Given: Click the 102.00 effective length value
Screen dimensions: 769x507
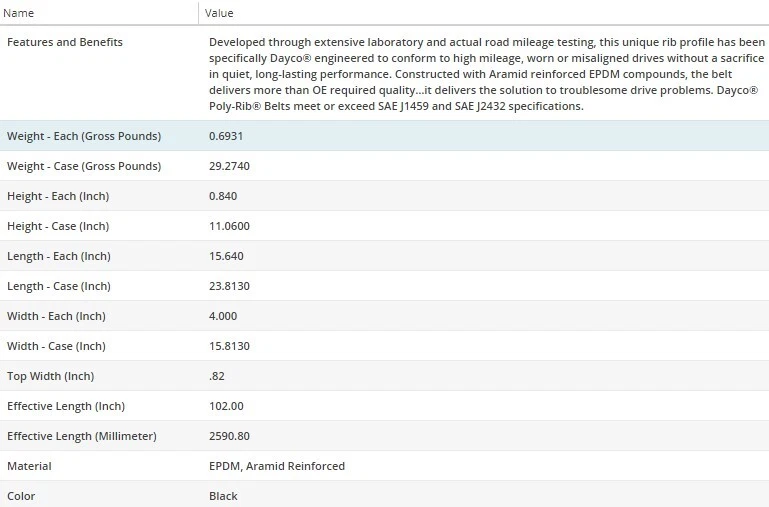Looking at the screenshot, I should coord(226,406).
